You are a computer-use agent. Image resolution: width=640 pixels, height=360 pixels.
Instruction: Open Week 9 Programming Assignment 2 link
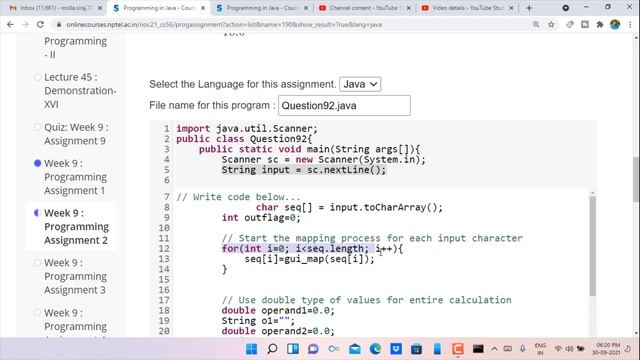pos(76,227)
